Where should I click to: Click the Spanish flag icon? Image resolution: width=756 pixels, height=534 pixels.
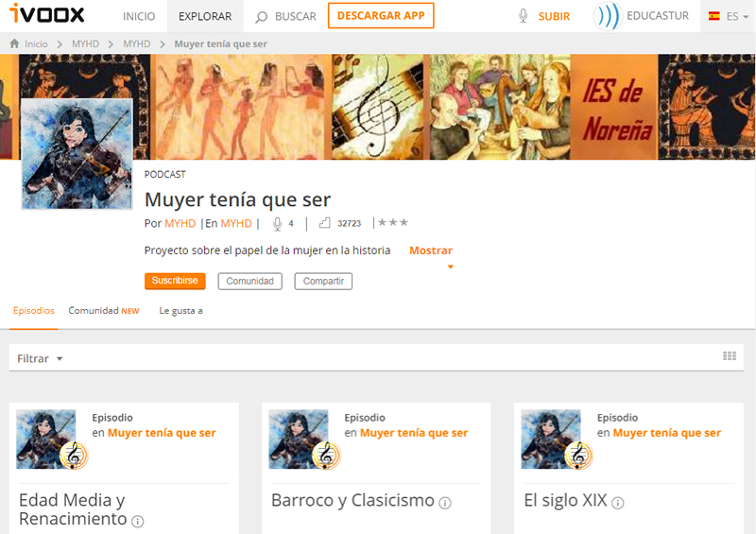click(x=714, y=16)
